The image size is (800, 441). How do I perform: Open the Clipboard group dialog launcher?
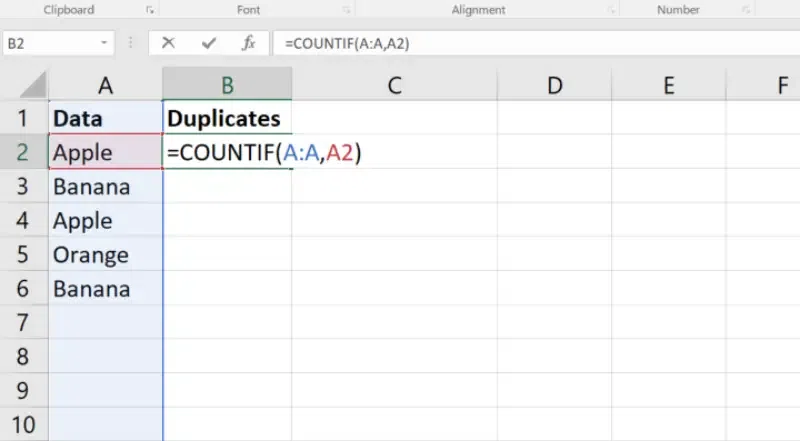150,10
